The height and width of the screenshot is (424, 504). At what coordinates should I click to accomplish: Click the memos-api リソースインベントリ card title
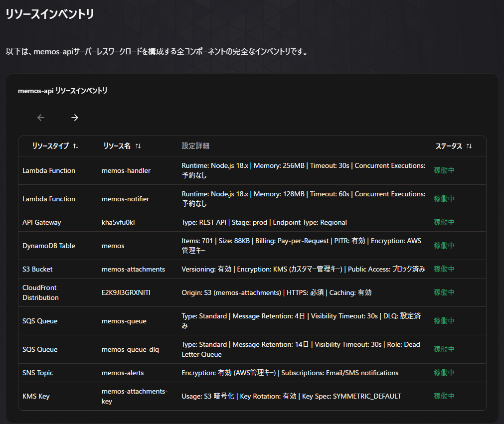[x=63, y=91]
